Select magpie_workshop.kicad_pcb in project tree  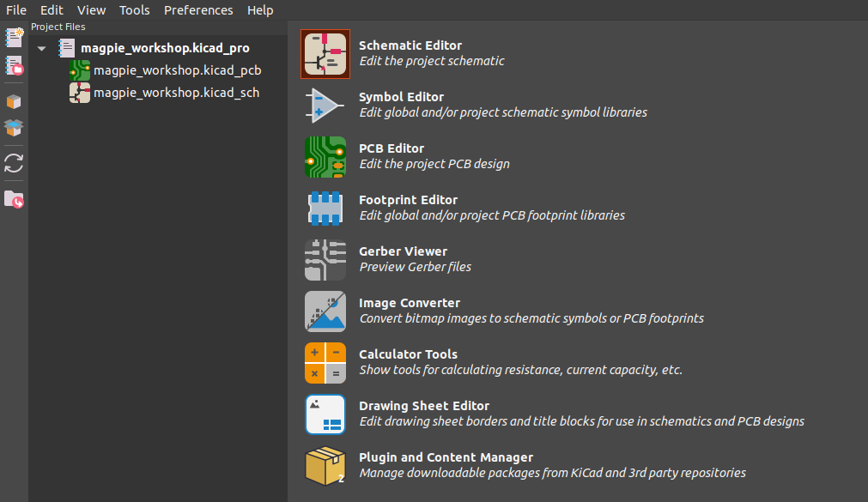pyautogui.click(x=177, y=70)
